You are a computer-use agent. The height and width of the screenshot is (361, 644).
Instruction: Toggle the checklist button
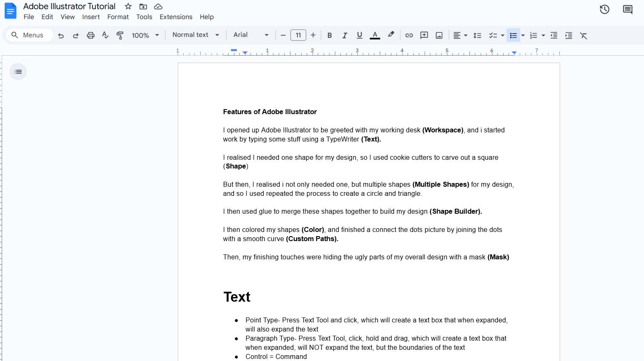coord(493,36)
